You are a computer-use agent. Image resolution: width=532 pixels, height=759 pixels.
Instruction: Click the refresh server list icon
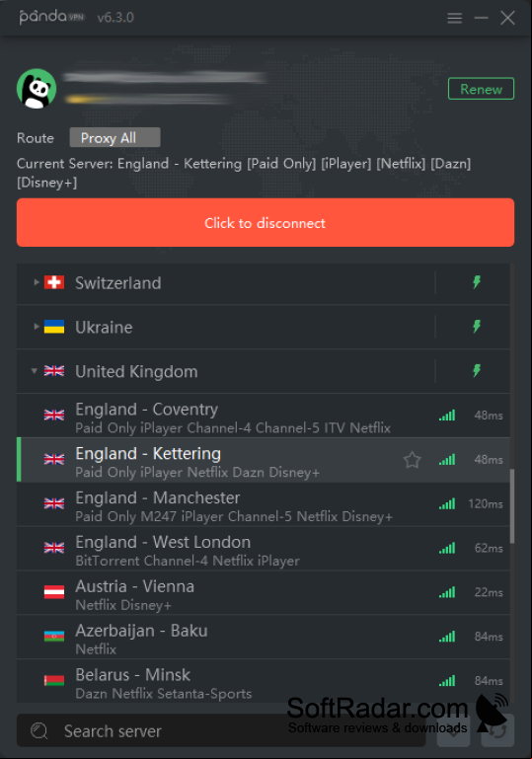point(497,730)
